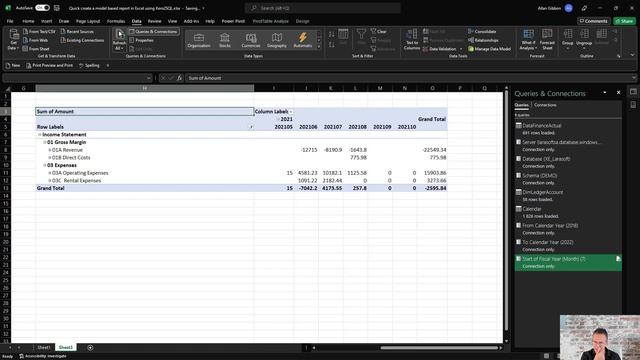Open Text to Columns wizard
The image size is (640, 360).
[x=412, y=40]
